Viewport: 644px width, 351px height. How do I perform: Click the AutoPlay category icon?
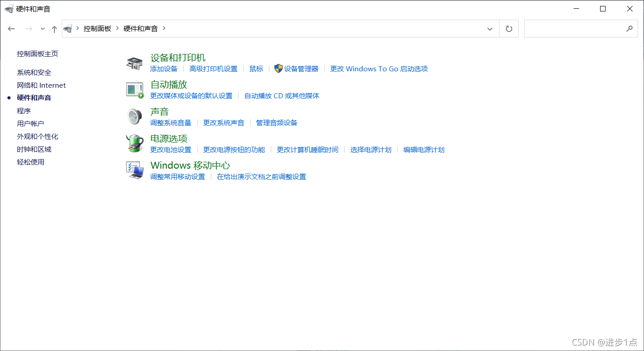click(x=135, y=90)
